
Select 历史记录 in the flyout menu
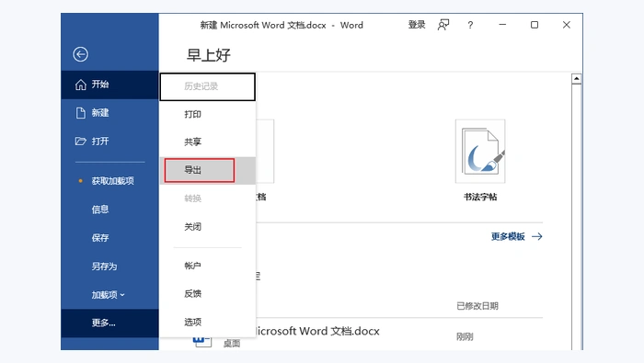coord(207,86)
